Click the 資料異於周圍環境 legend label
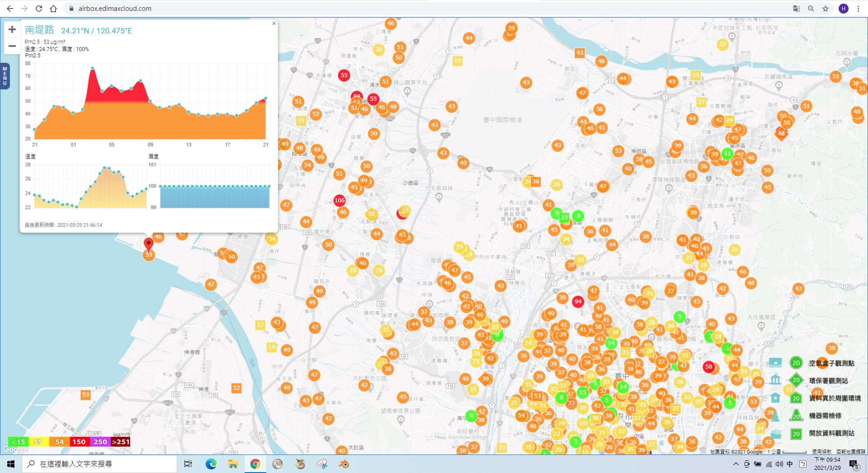868x473 pixels. tap(835, 398)
